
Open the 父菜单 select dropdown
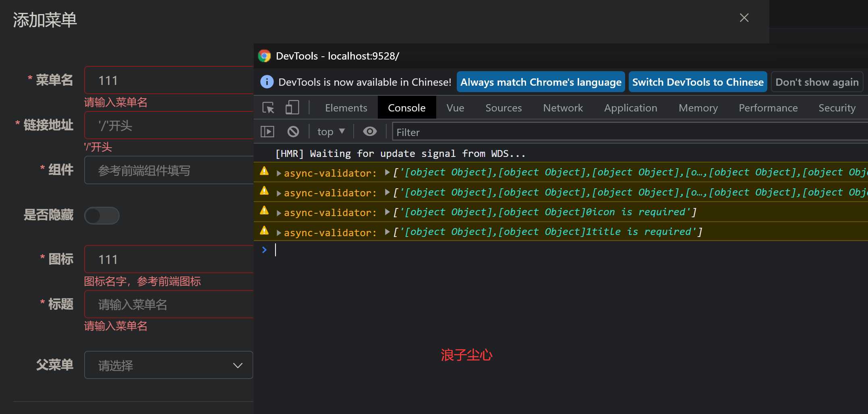(x=168, y=365)
